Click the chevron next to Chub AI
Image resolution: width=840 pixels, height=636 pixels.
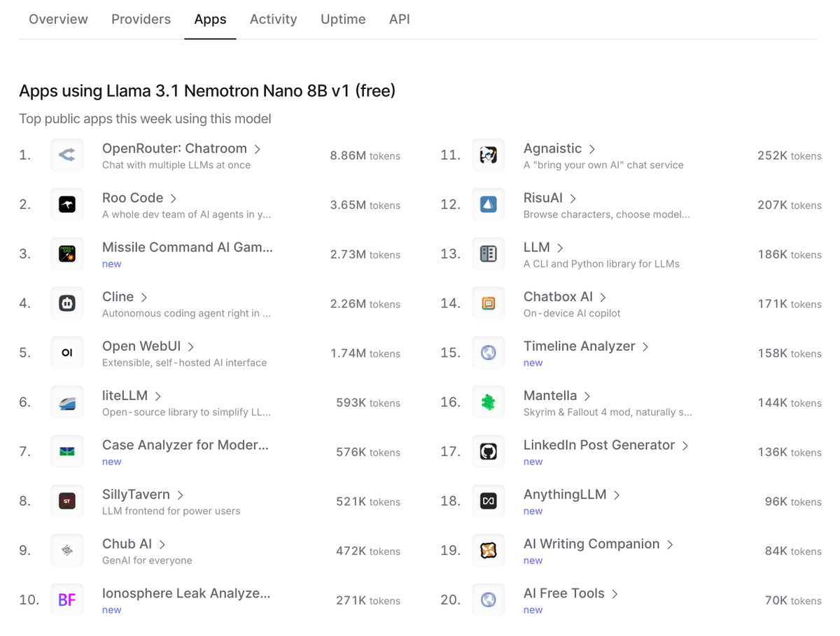(x=162, y=544)
